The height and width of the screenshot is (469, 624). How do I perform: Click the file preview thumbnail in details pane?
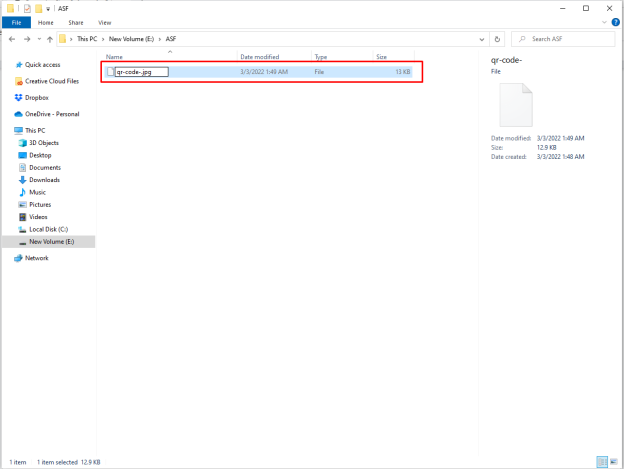[516, 105]
